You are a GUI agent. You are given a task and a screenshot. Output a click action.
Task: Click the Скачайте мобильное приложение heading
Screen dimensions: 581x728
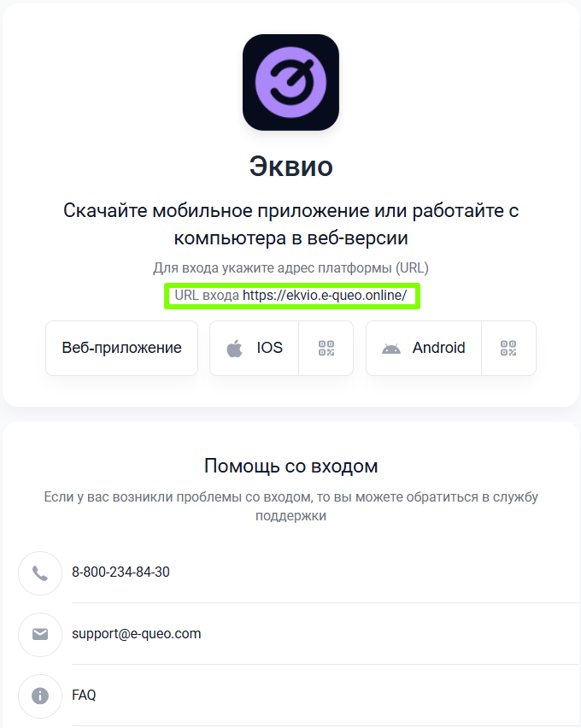coord(290,224)
